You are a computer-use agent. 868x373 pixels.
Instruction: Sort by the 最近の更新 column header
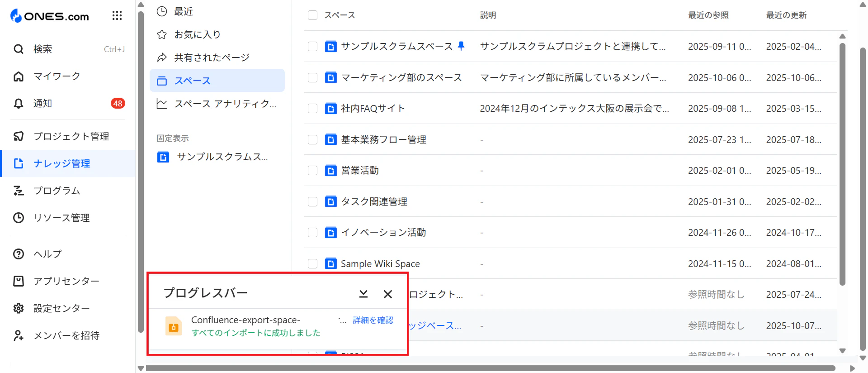click(x=786, y=15)
